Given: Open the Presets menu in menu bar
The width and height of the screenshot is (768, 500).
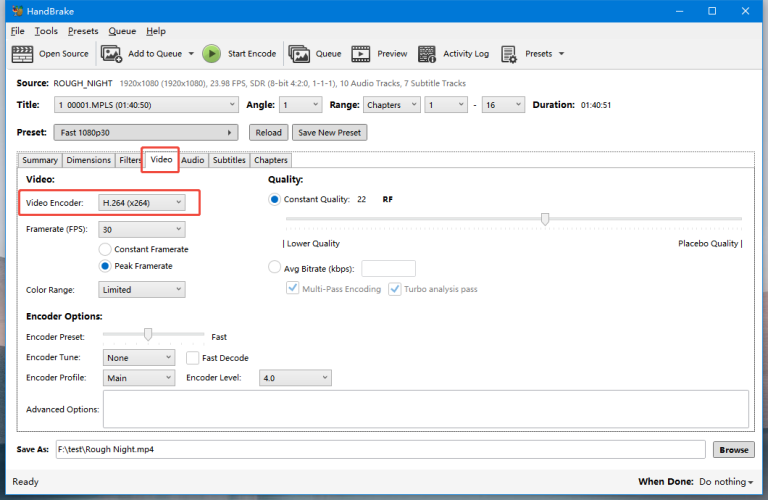Looking at the screenshot, I should [x=83, y=31].
